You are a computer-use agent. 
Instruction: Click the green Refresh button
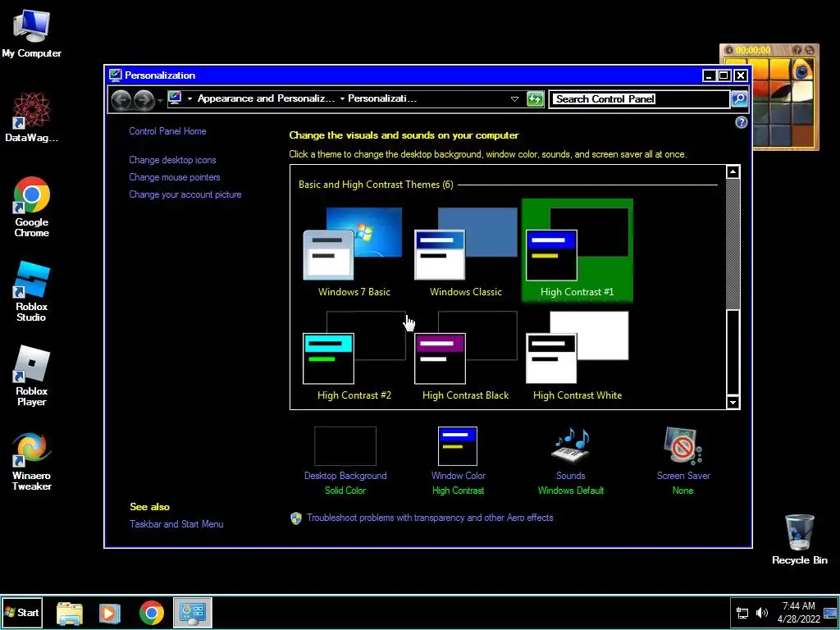tap(535, 99)
